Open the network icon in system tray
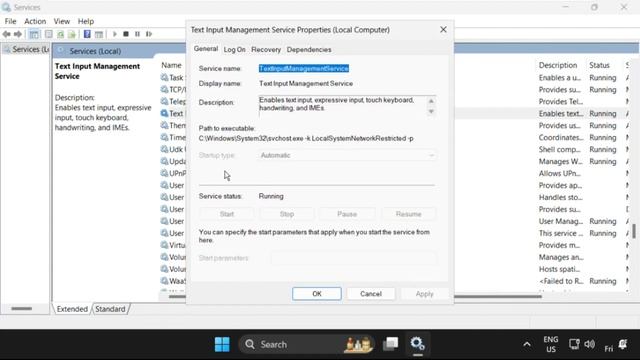 tap(574, 344)
